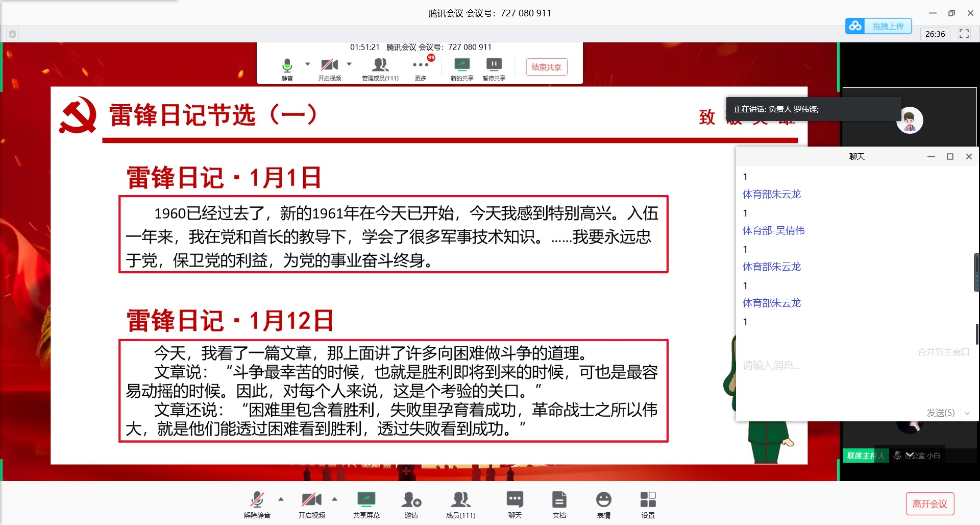Open the 文档 documents panel
The image size is (980, 525).
(559, 505)
